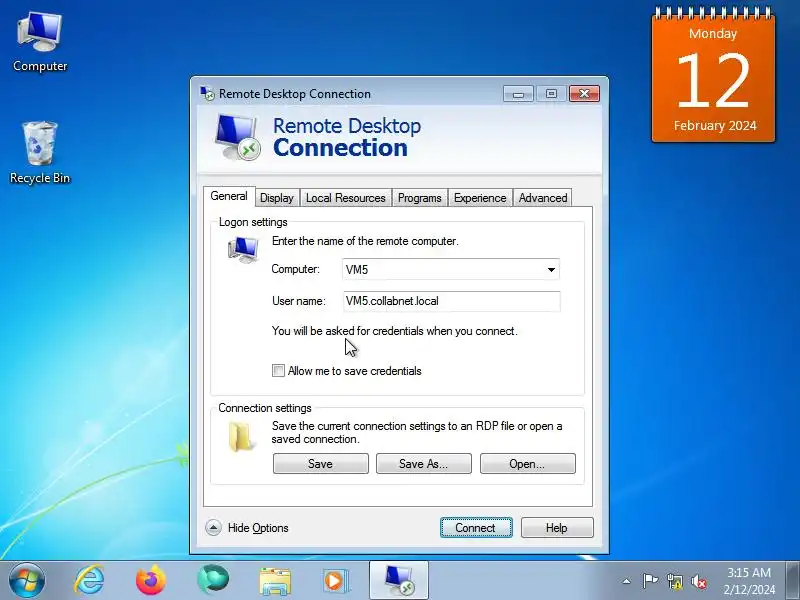The height and width of the screenshot is (600, 800).
Task: Click the Remote Desktop banner monitor icon
Action: tap(237, 137)
